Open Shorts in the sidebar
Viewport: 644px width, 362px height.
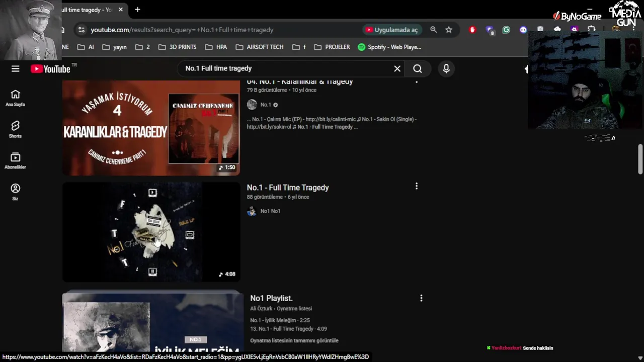coord(15,129)
